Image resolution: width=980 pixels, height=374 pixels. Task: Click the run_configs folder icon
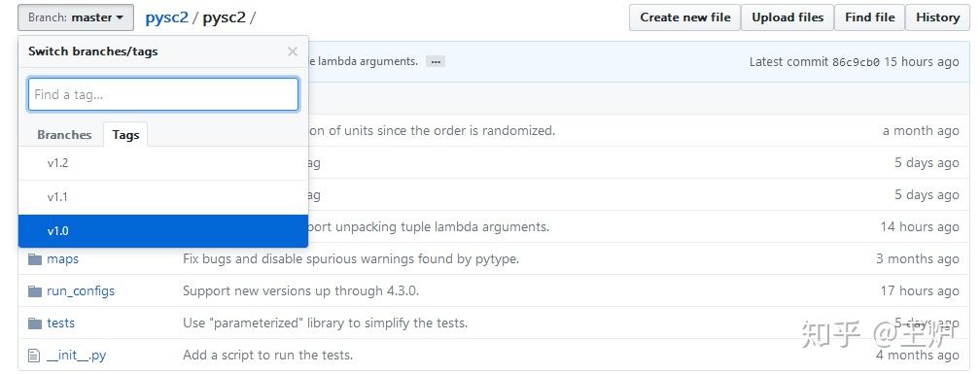click(x=34, y=291)
